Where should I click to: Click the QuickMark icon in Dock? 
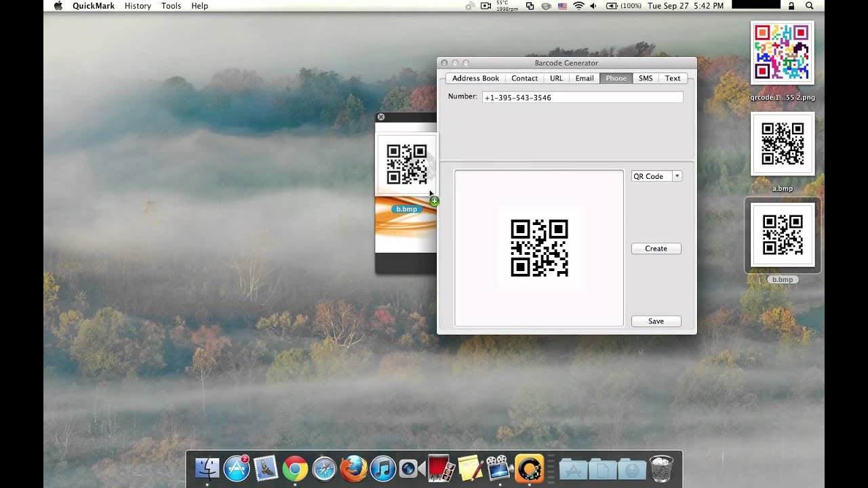[529, 468]
